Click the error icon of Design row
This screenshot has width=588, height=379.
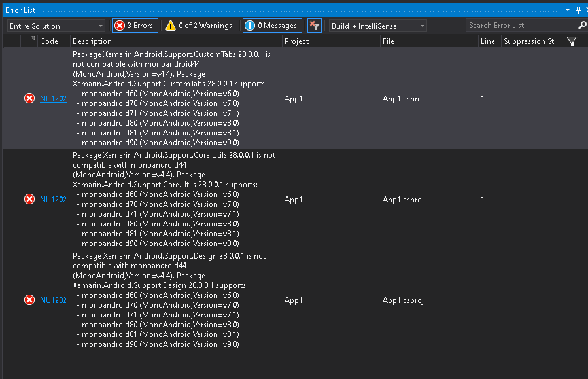click(29, 300)
